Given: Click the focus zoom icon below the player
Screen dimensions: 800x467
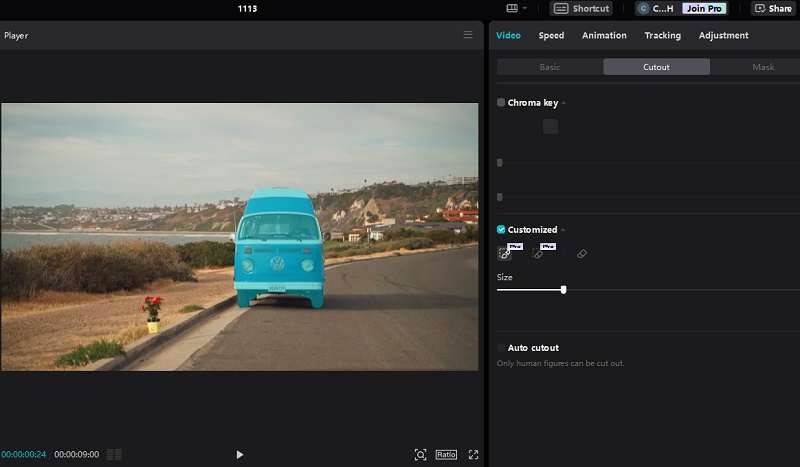Looking at the screenshot, I should click(x=420, y=455).
